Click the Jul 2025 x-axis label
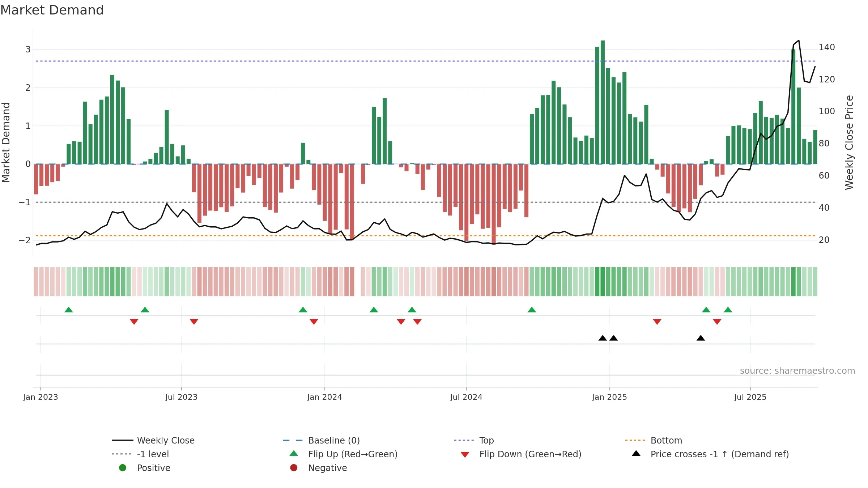 coord(750,397)
